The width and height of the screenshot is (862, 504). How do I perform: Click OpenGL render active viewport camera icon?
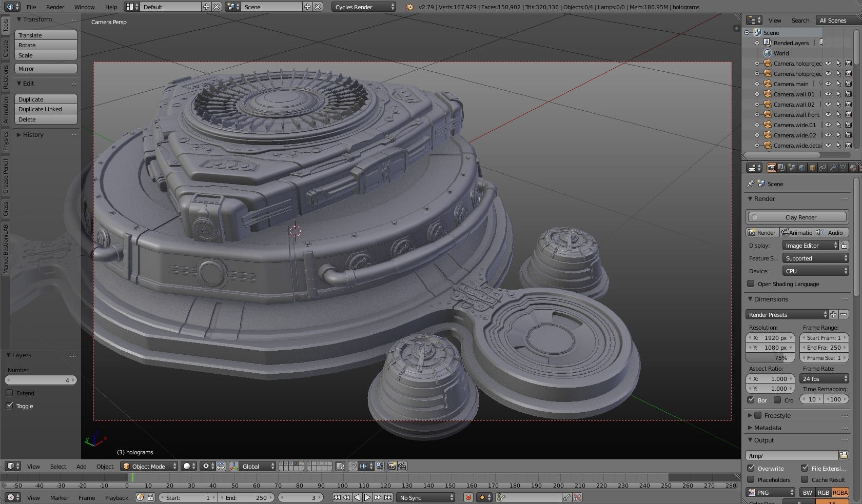click(x=393, y=466)
